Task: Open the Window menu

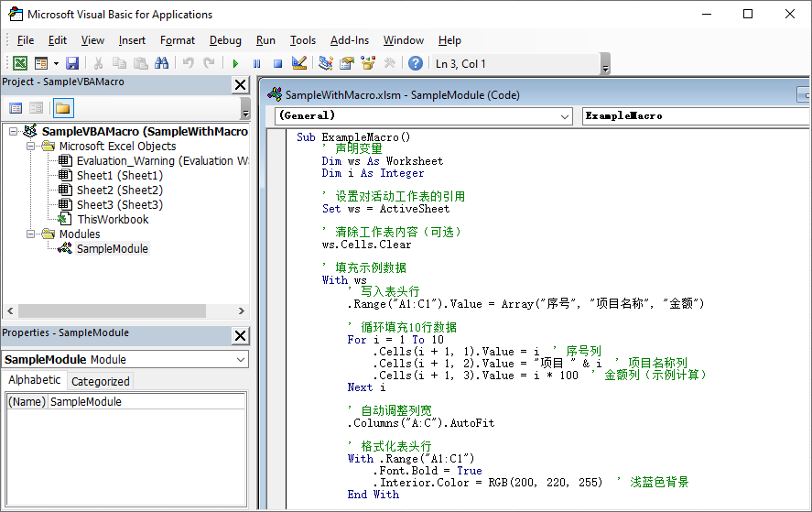Action: (x=404, y=40)
